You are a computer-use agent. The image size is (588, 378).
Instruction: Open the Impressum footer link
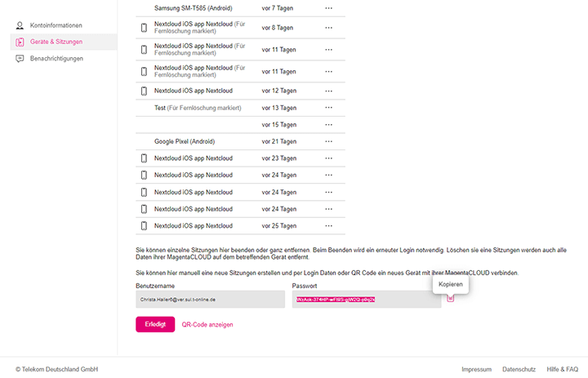[477, 369]
